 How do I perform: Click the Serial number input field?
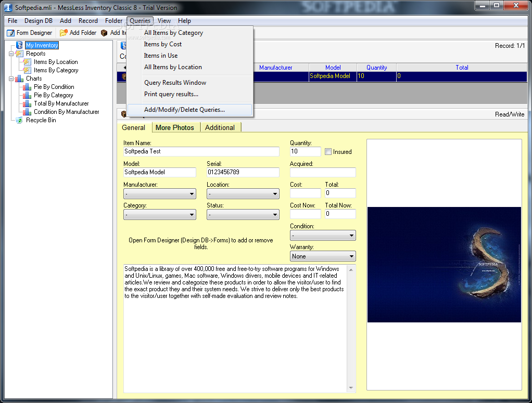243,172
